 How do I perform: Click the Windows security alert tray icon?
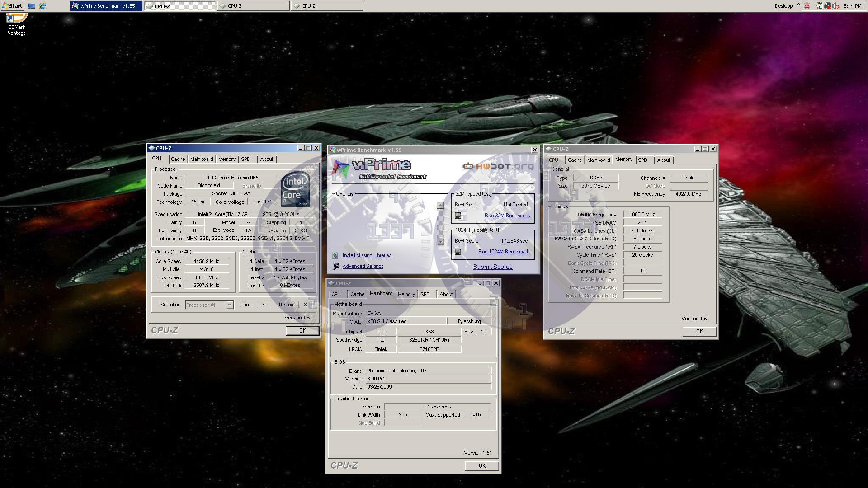click(x=807, y=6)
